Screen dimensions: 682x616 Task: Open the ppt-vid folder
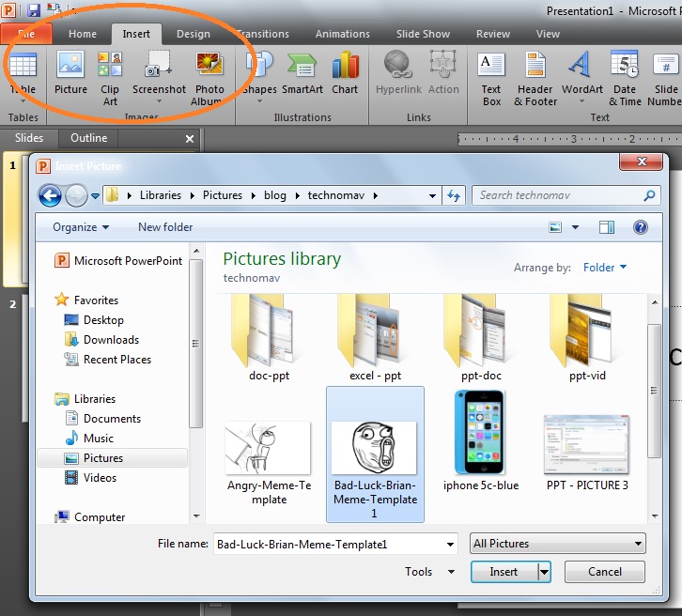point(587,338)
